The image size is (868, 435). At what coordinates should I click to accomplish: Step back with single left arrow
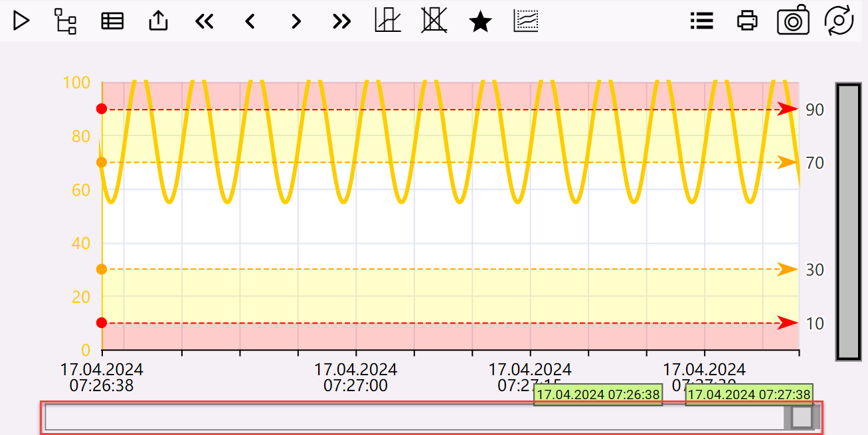tap(250, 21)
